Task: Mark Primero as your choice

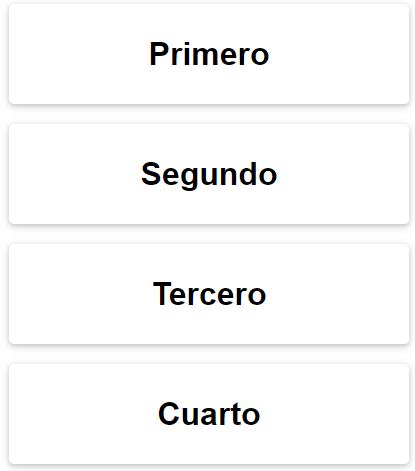Action: pyautogui.click(x=209, y=54)
